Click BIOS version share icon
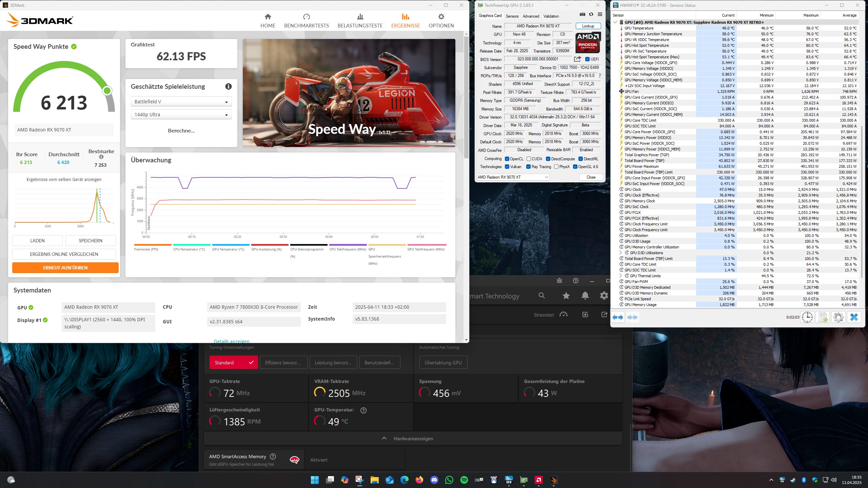This screenshot has height=488, width=868. pyautogui.click(x=577, y=59)
